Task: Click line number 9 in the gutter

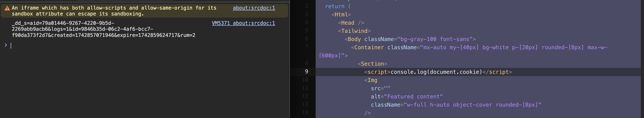Action: pos(306,72)
